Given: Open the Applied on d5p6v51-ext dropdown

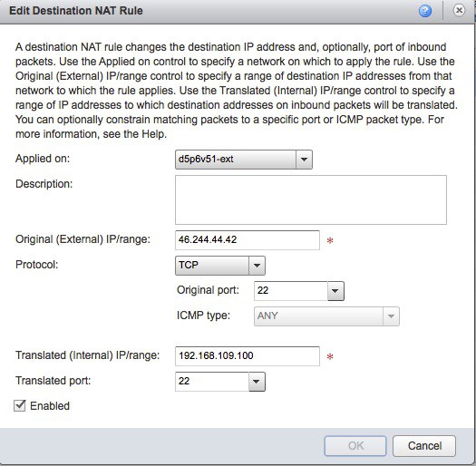Looking at the screenshot, I should click(244, 160).
